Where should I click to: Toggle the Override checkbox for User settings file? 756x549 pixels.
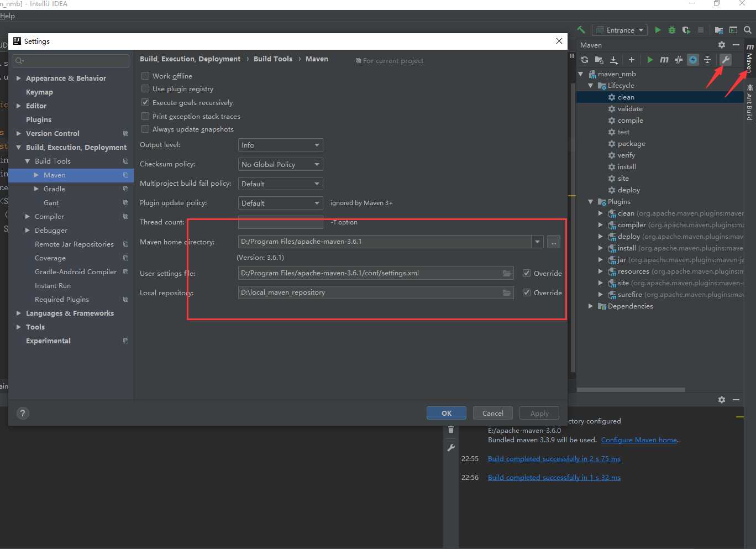coord(527,273)
